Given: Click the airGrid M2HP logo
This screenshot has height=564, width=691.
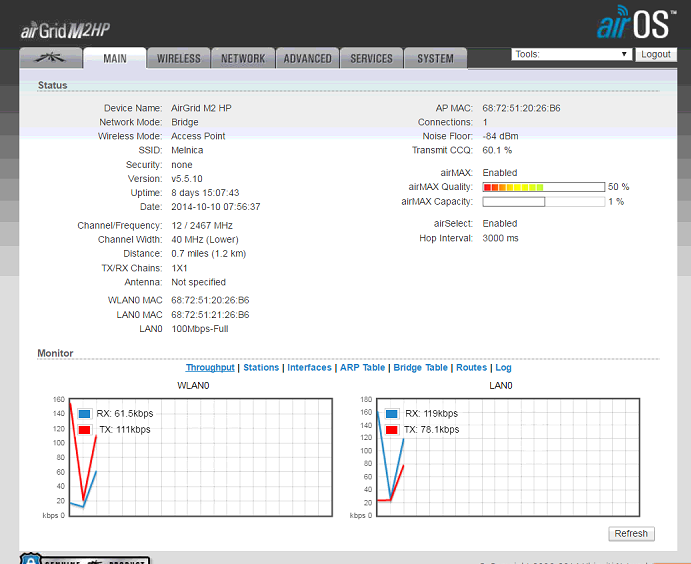Looking at the screenshot, I should point(65,30).
